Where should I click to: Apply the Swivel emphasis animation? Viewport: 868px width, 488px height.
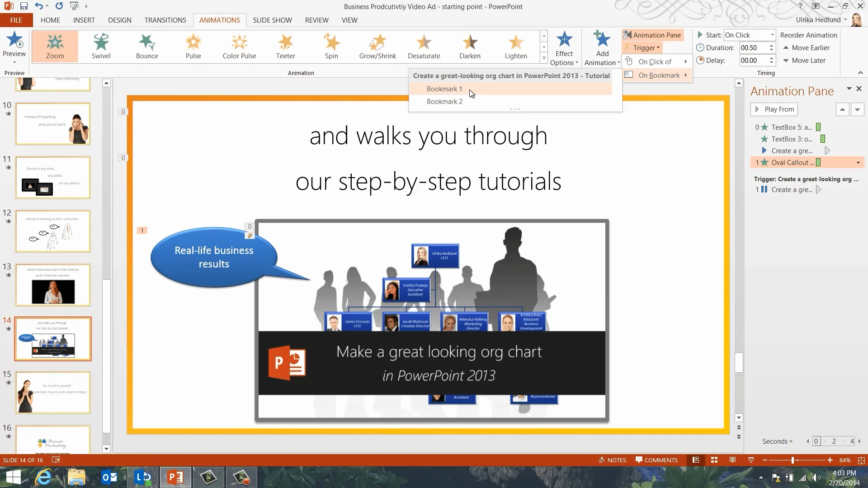point(101,46)
